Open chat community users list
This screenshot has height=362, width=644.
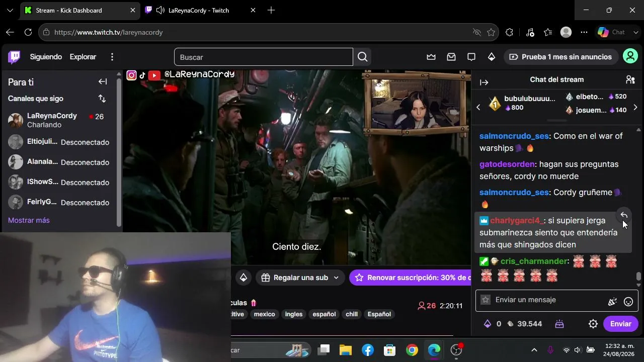pos(630,79)
